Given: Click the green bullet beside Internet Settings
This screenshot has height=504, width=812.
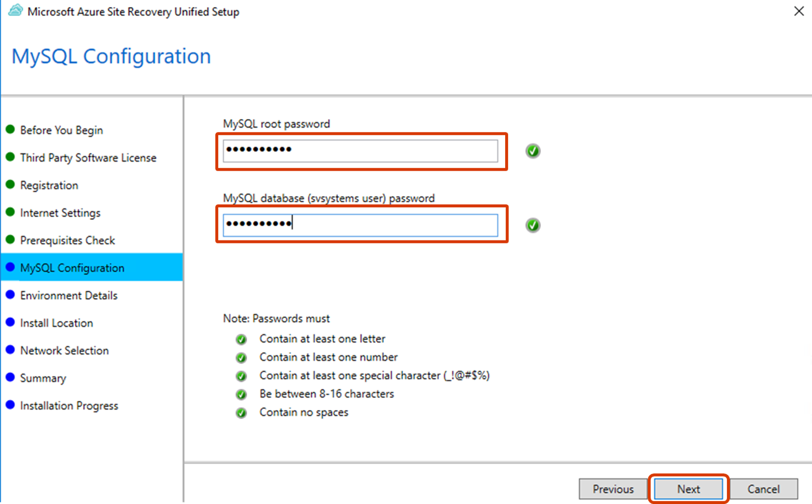Looking at the screenshot, I should tap(10, 212).
